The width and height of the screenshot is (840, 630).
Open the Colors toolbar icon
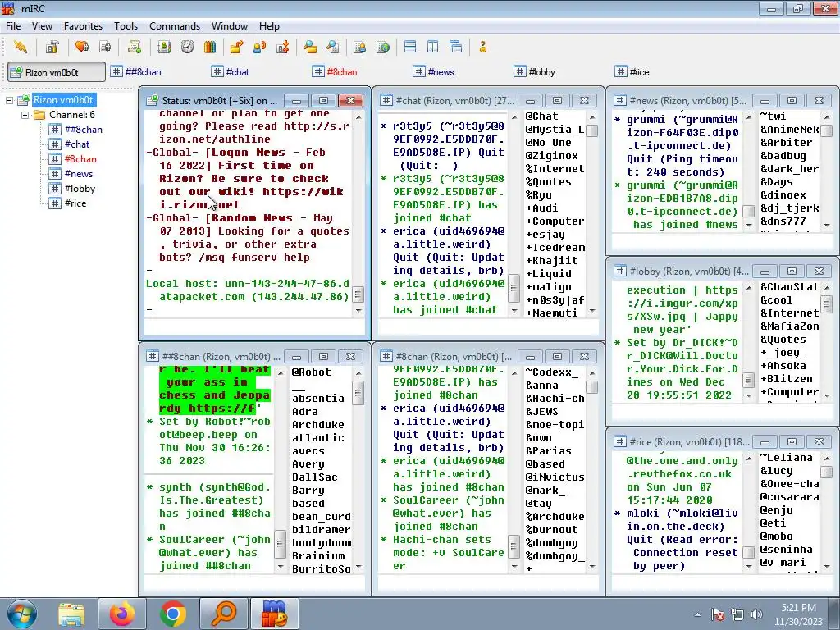210,47
